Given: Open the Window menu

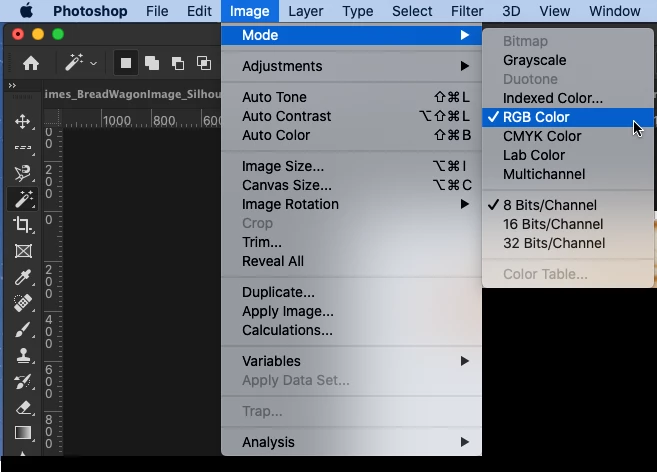Looking at the screenshot, I should [615, 11].
